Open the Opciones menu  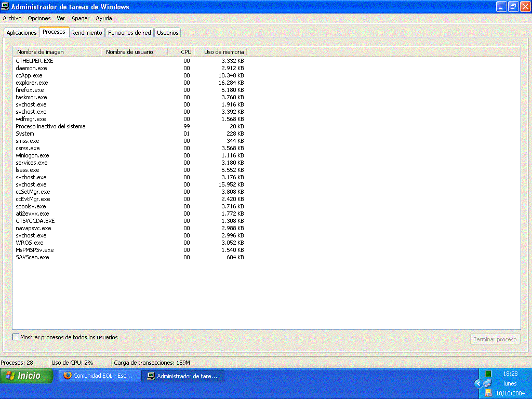pyautogui.click(x=39, y=18)
